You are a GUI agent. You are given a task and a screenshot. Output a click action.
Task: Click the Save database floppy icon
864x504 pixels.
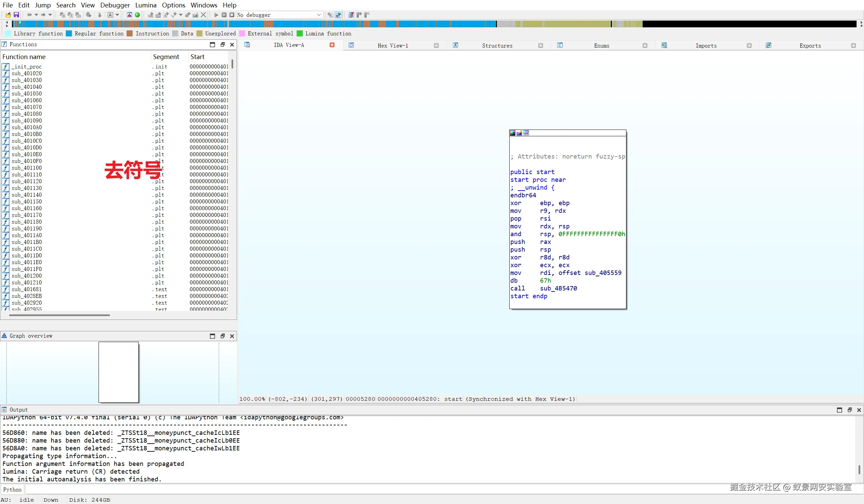coord(16,15)
